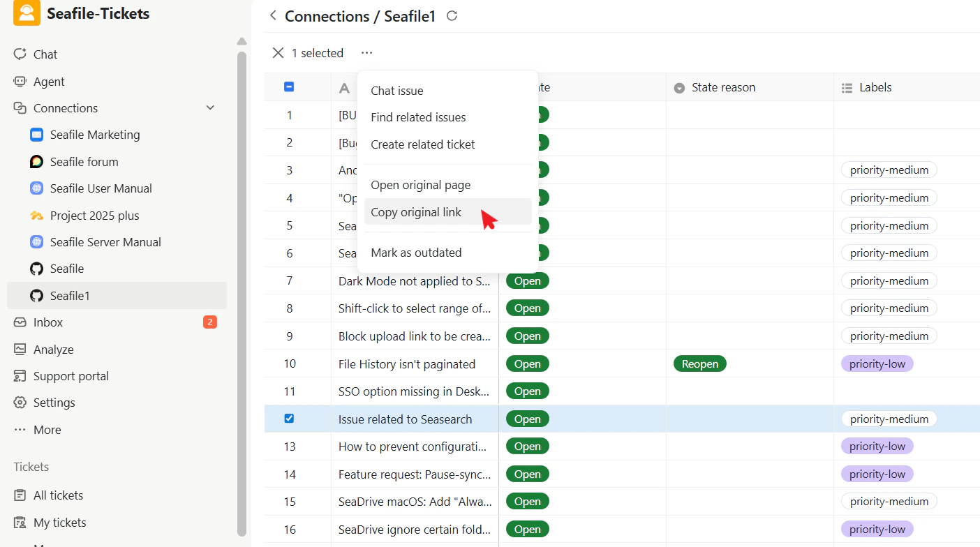Select the Seafile Marketing mail icon
980x547 pixels.
37,135
